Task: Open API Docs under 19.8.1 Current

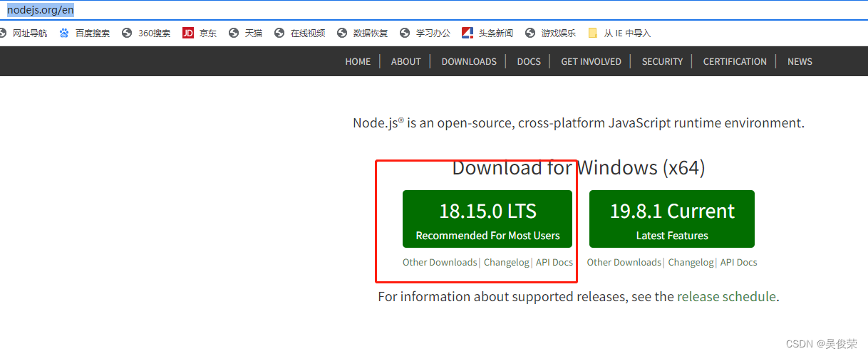Action: point(739,262)
